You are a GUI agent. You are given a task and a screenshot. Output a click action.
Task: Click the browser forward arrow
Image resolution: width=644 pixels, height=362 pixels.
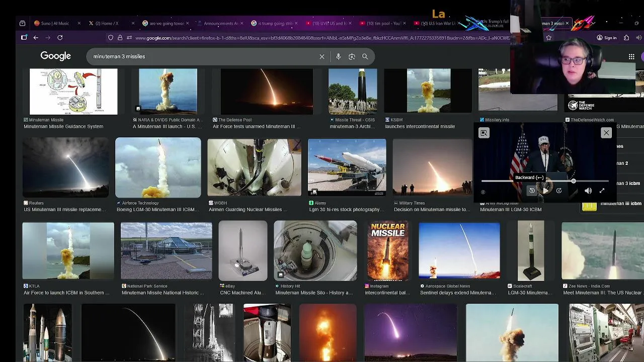tap(48, 38)
